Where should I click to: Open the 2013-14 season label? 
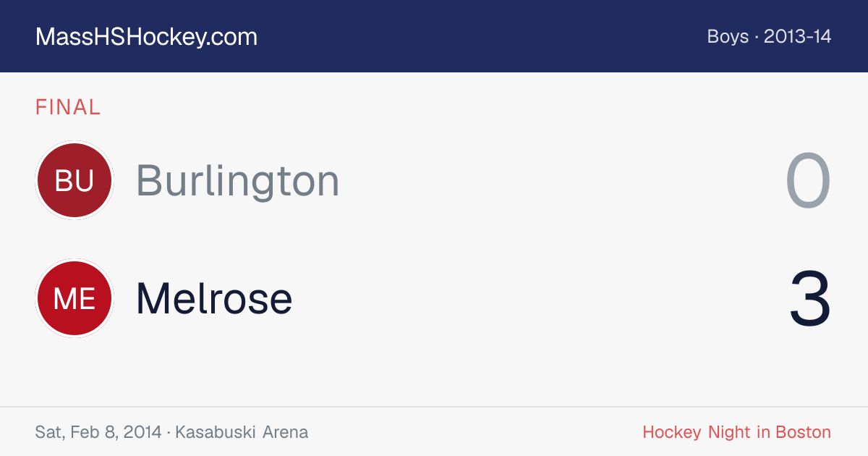tap(798, 37)
